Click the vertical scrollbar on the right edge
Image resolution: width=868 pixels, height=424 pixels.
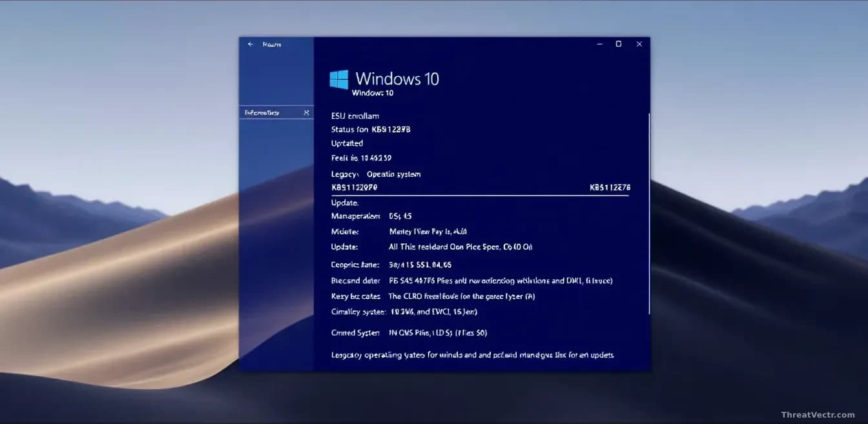[648, 214]
